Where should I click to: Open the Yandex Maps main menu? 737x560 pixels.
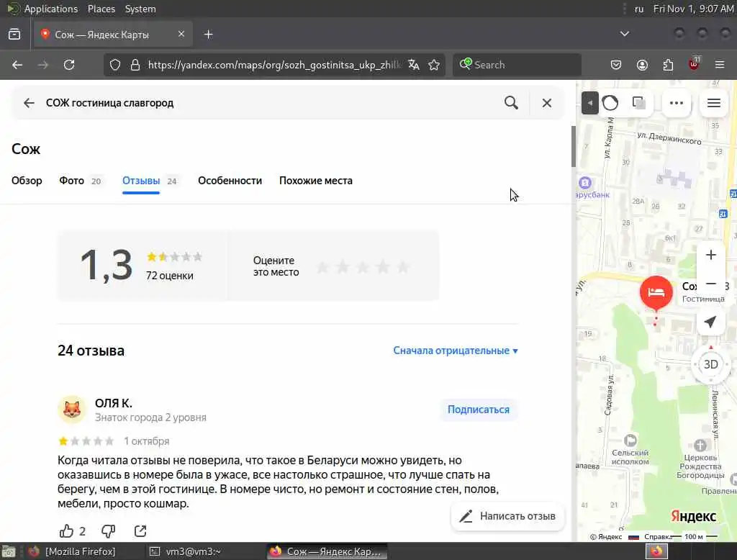(x=714, y=103)
